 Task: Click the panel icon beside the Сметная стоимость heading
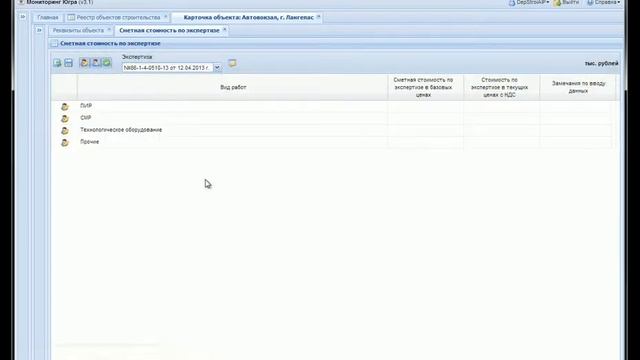[x=54, y=43]
